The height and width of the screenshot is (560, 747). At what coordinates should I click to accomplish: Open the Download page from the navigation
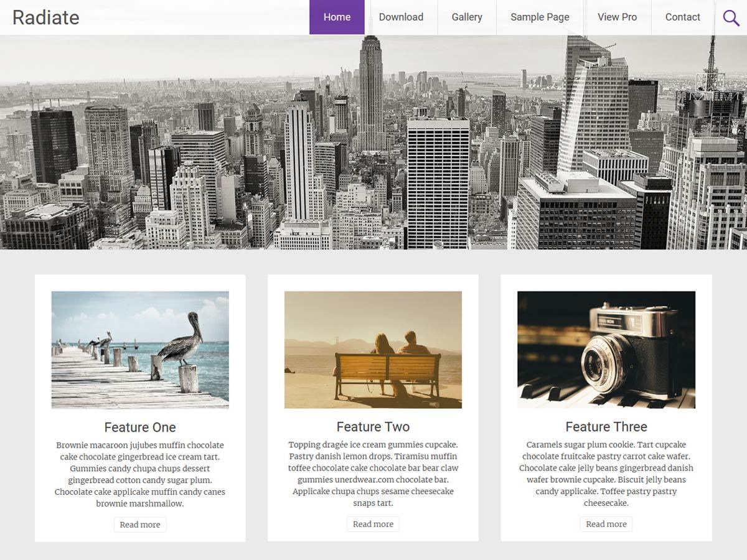click(x=402, y=17)
